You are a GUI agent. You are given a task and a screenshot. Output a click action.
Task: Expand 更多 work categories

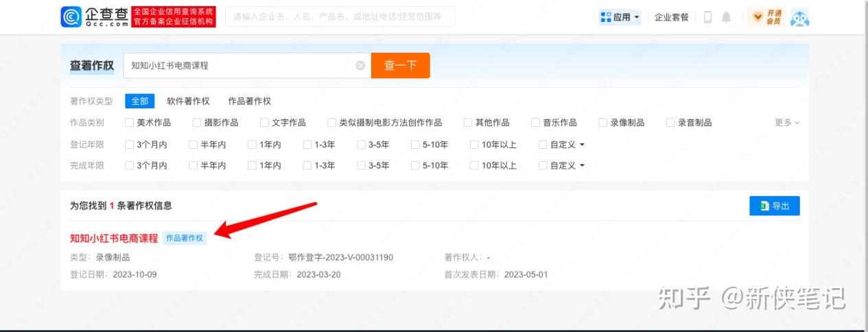[x=787, y=123]
